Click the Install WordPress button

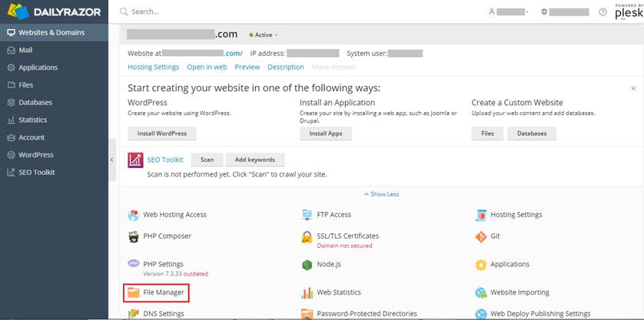coord(162,134)
